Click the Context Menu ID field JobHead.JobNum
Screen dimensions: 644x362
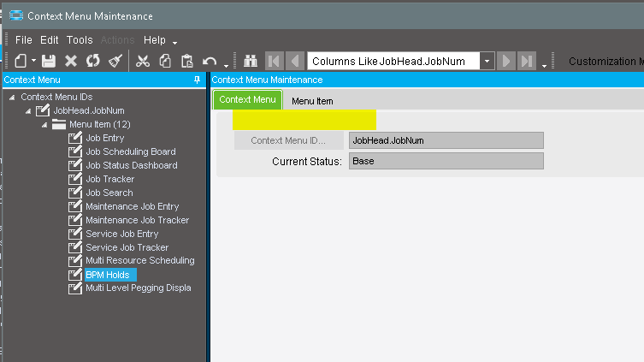click(x=446, y=140)
